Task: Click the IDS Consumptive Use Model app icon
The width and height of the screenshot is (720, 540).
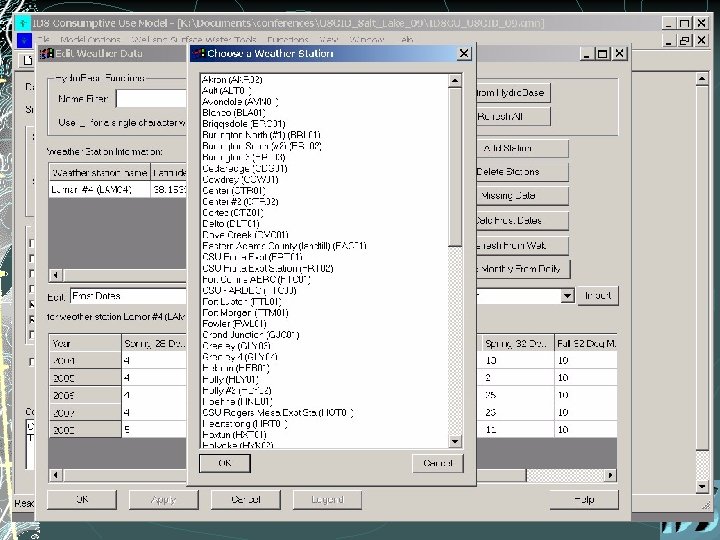Action: [x=22, y=23]
